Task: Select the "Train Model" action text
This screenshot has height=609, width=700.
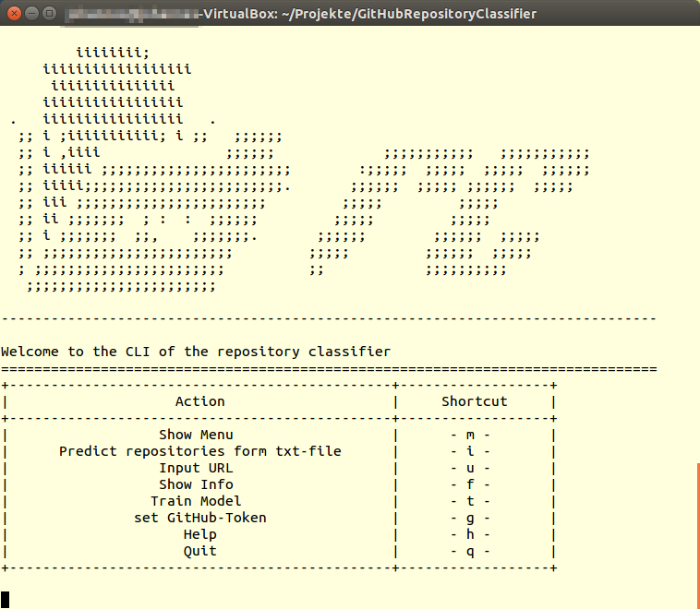Action: (196, 501)
